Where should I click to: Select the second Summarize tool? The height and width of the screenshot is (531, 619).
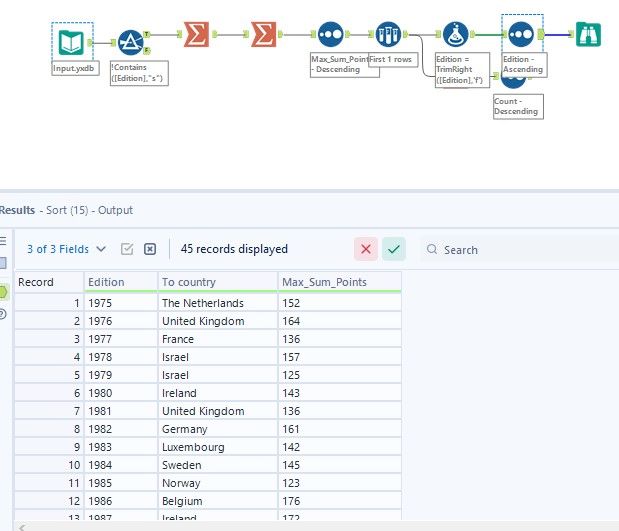pos(263,34)
